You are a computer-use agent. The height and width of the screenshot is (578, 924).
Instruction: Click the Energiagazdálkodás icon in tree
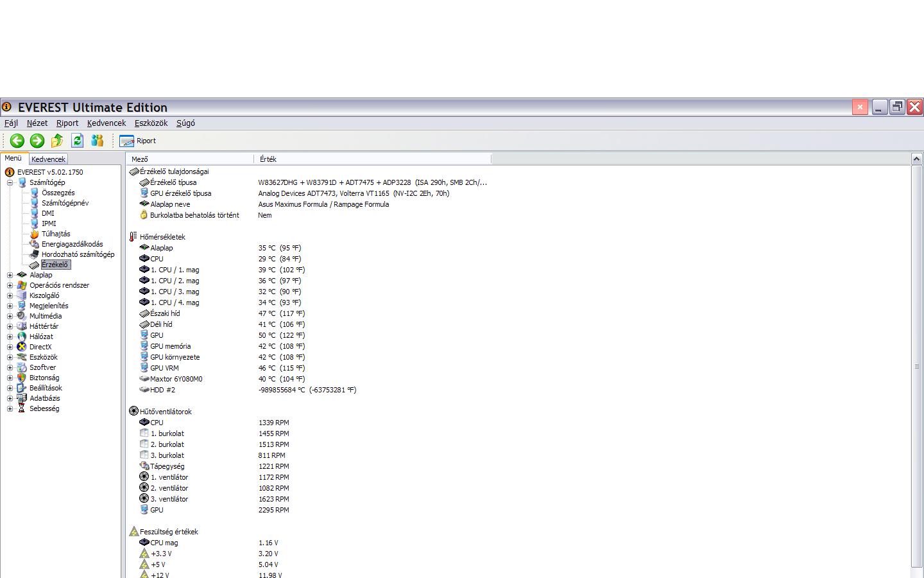coord(34,244)
